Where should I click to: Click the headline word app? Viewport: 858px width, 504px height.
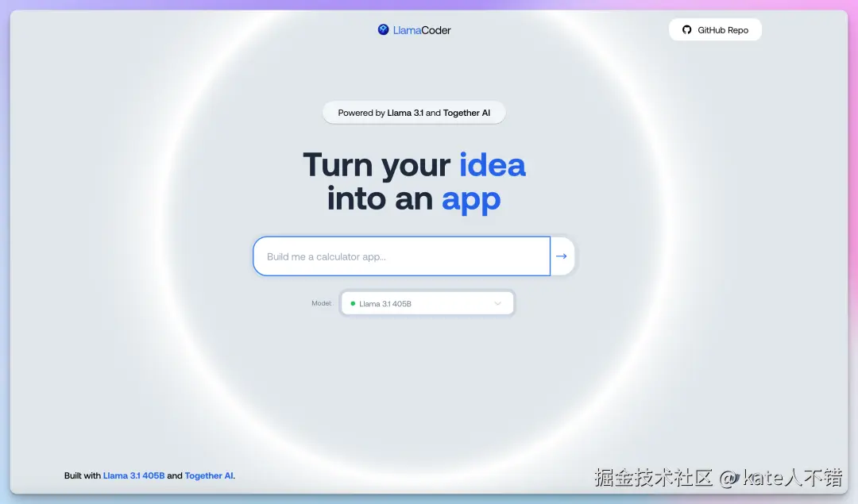point(471,200)
